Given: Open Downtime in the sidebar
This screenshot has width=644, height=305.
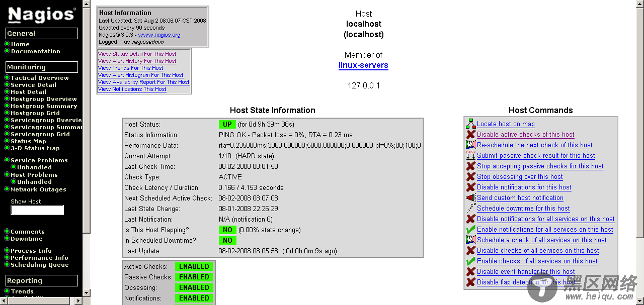Looking at the screenshot, I should [27, 239].
